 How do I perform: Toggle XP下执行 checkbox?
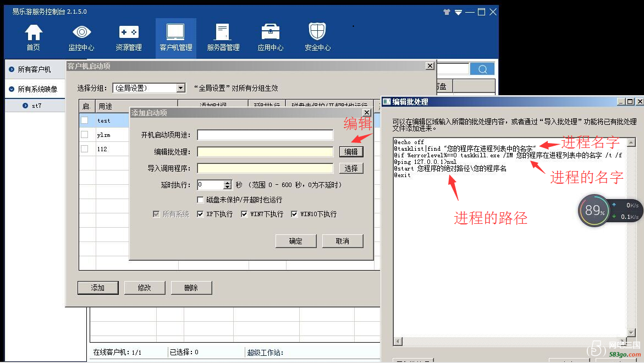(x=200, y=214)
